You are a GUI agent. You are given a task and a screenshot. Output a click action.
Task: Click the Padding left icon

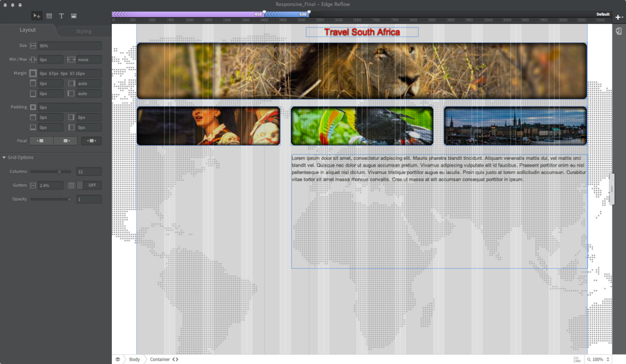[72, 128]
